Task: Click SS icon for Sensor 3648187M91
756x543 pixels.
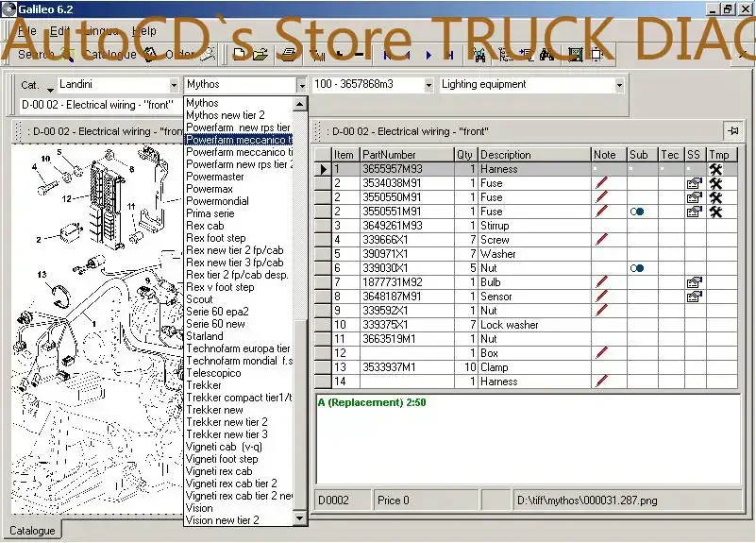Action: pyautogui.click(x=695, y=297)
